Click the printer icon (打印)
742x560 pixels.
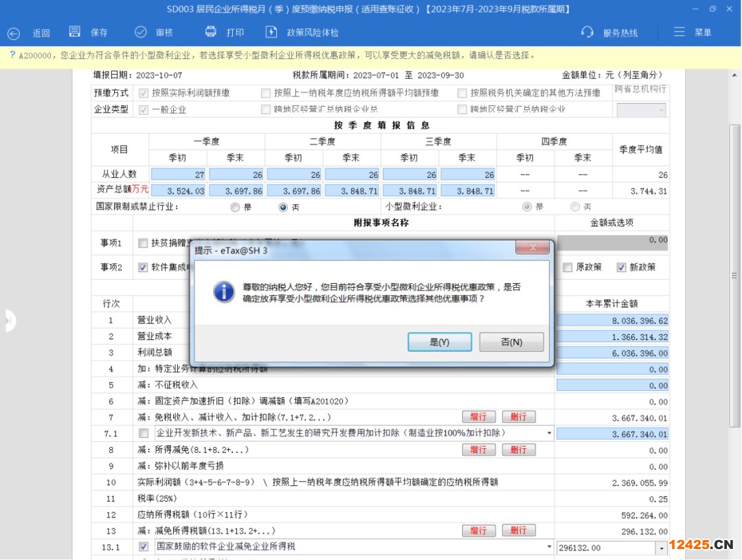click(211, 32)
